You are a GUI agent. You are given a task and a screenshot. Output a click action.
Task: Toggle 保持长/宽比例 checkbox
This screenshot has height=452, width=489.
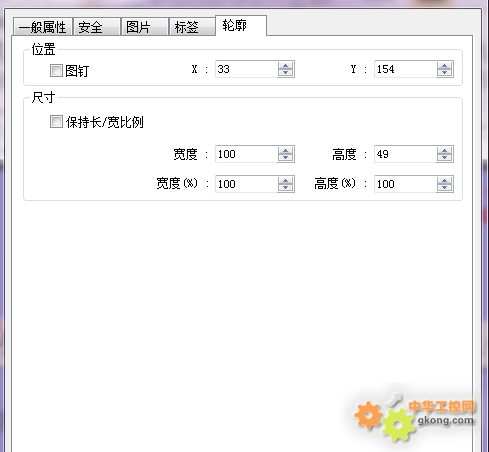tap(56, 121)
